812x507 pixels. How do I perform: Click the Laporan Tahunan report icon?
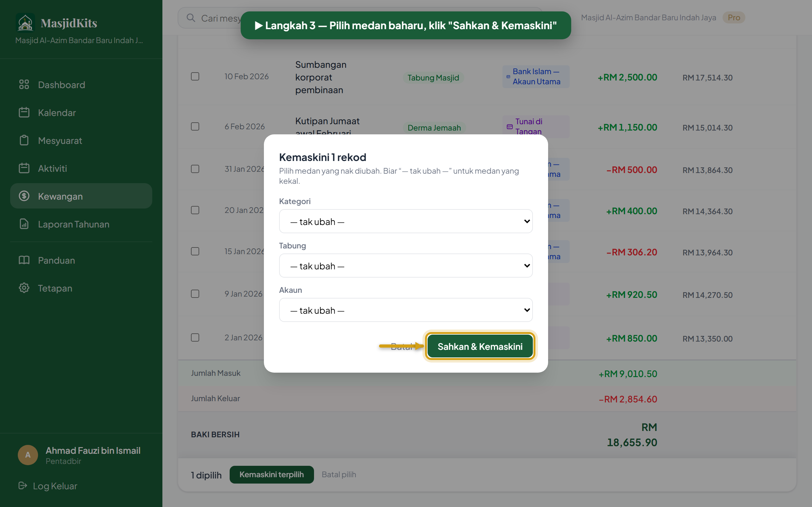pyautogui.click(x=24, y=224)
